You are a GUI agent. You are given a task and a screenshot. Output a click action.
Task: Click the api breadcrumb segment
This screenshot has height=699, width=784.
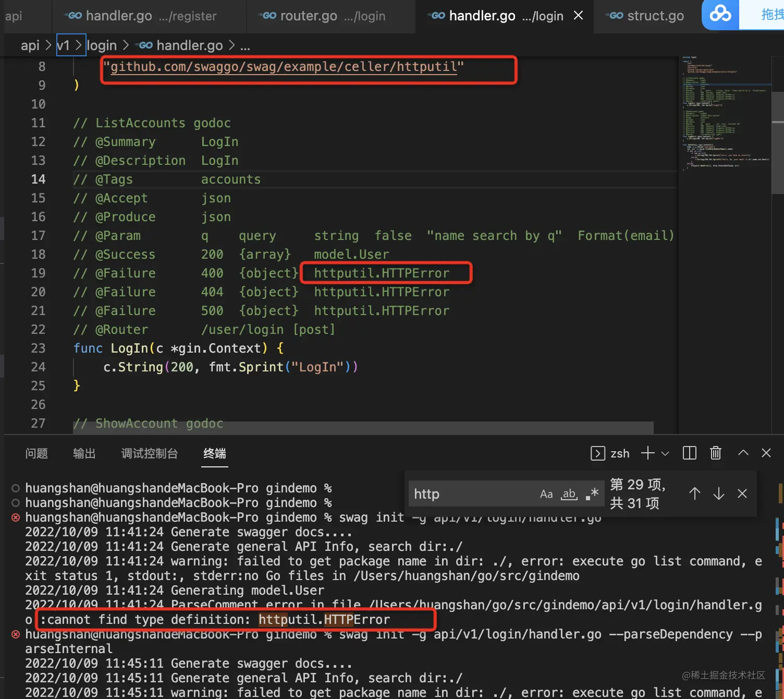tap(30, 46)
